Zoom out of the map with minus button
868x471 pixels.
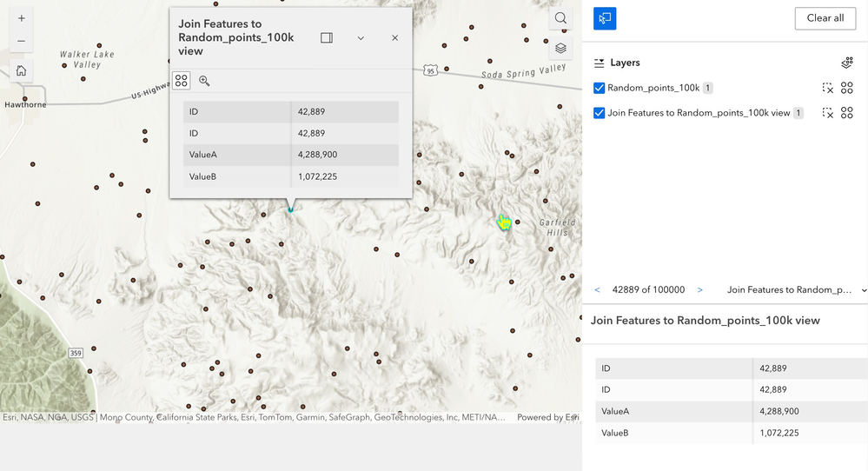[x=21, y=41]
